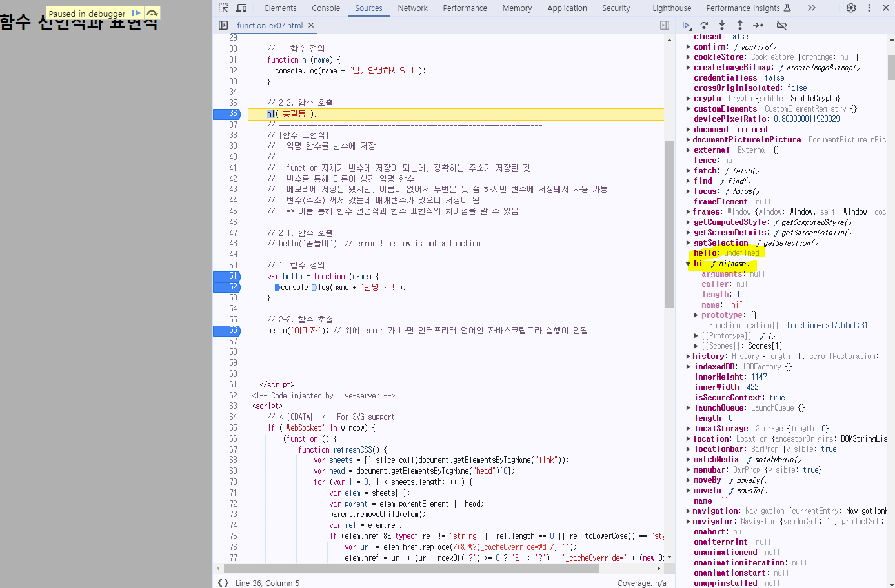The height and width of the screenshot is (588, 895).
Task: Show more DevTools tabs chevron
Action: tap(811, 8)
